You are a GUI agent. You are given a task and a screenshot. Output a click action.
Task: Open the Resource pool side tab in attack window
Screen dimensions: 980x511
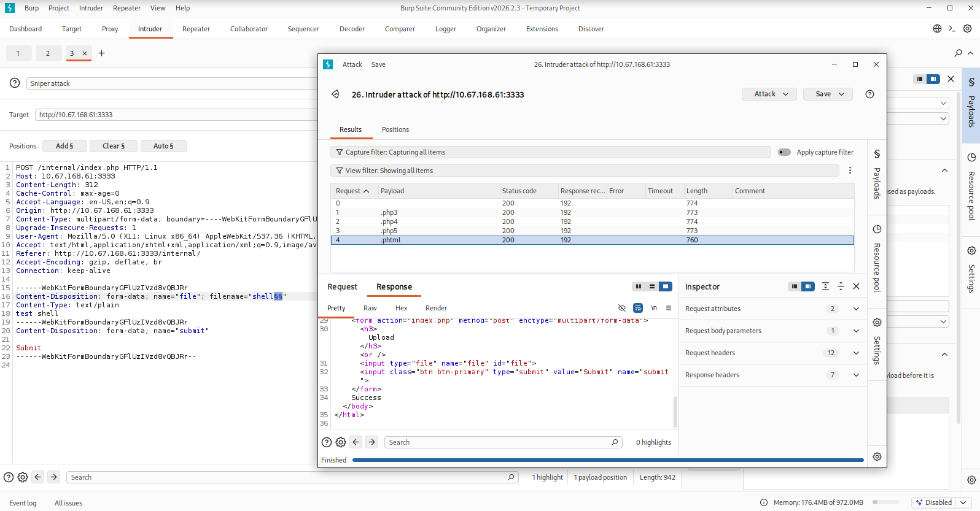coord(877,259)
